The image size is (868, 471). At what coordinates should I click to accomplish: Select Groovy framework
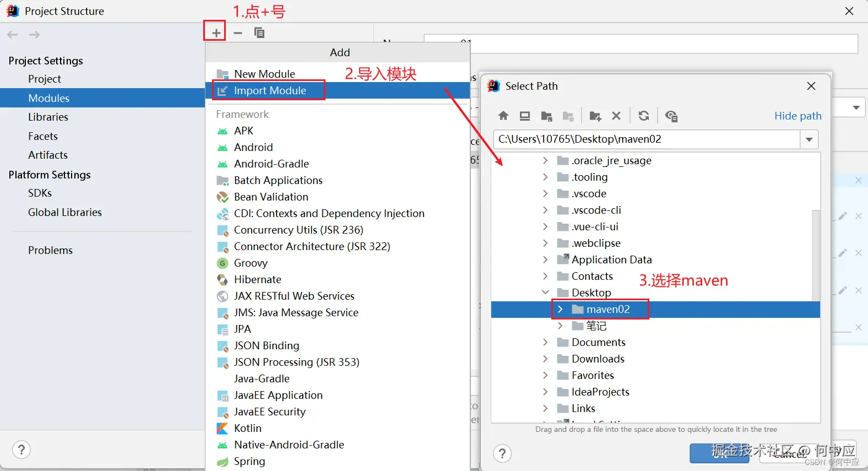click(338, 263)
